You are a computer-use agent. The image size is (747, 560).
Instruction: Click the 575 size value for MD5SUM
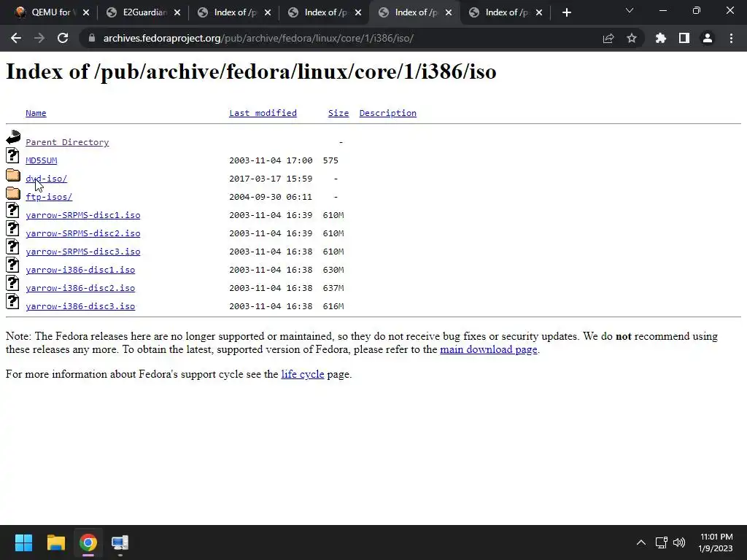tap(330, 160)
